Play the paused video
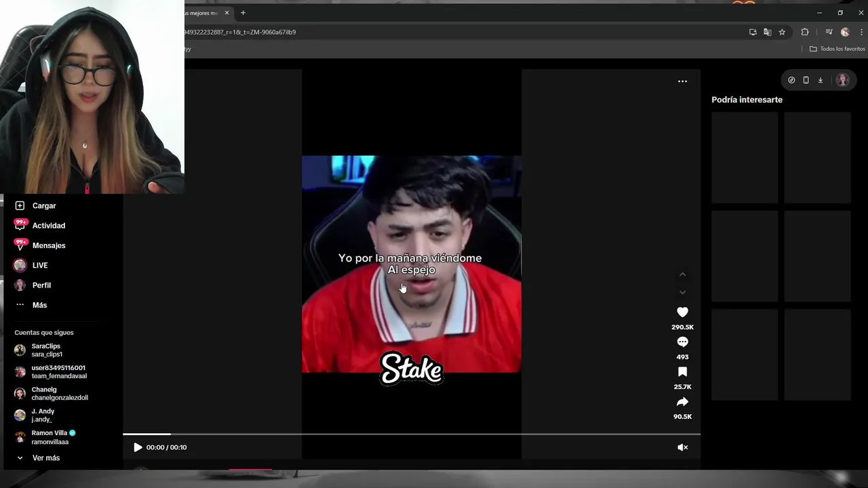The image size is (868, 488). [138, 447]
